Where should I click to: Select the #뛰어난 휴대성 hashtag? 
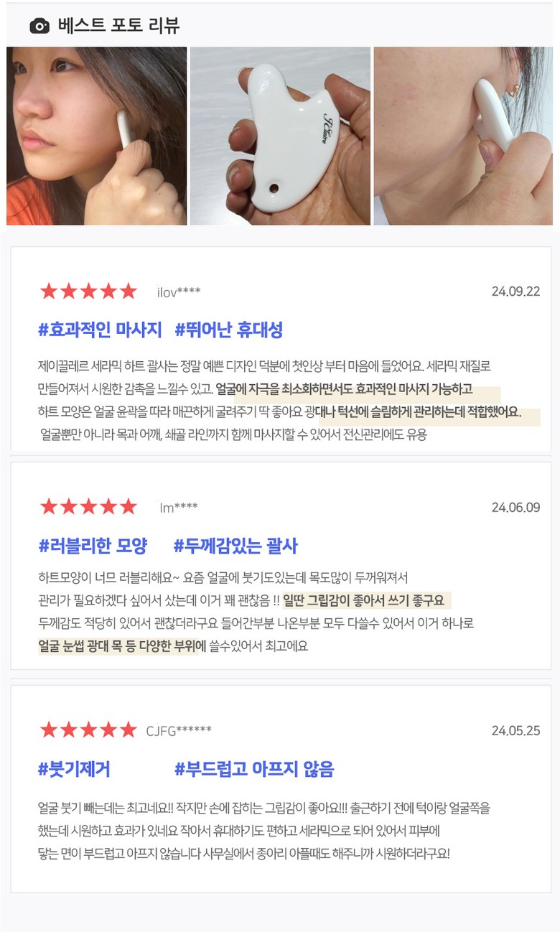pos(229,330)
